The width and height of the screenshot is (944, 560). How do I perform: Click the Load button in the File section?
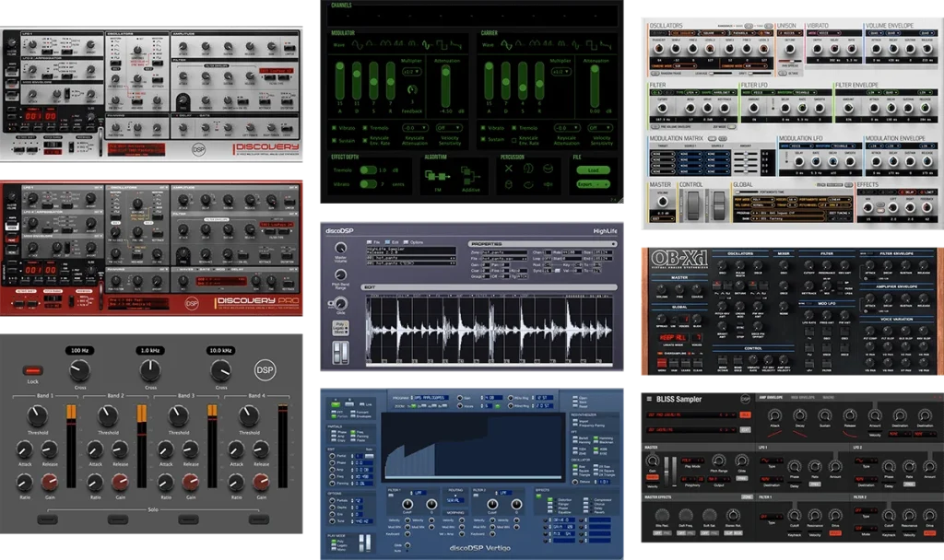click(x=594, y=170)
